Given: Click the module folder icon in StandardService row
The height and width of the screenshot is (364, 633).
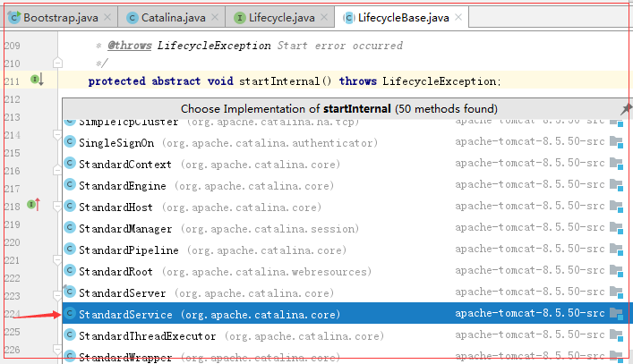Looking at the screenshot, I should pos(617,314).
